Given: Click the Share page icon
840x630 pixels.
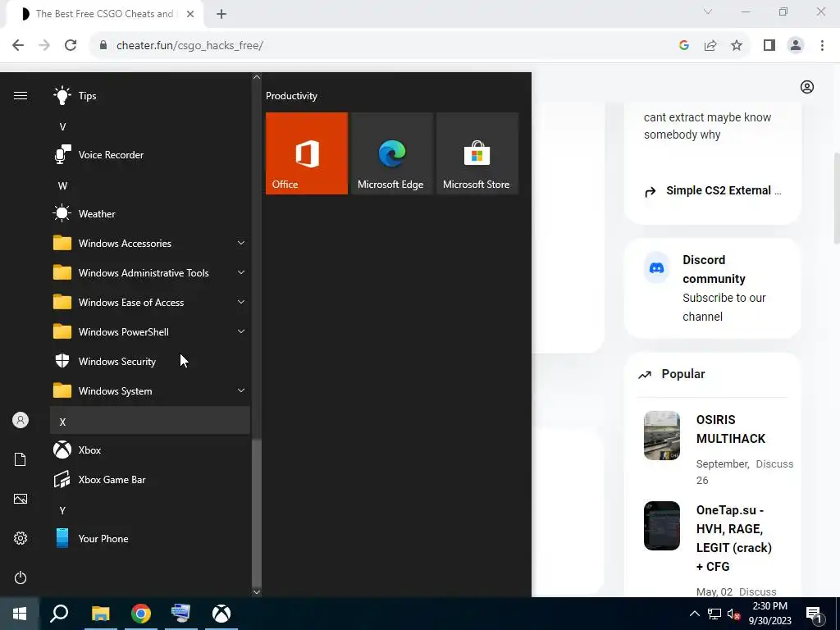Looking at the screenshot, I should tap(710, 46).
